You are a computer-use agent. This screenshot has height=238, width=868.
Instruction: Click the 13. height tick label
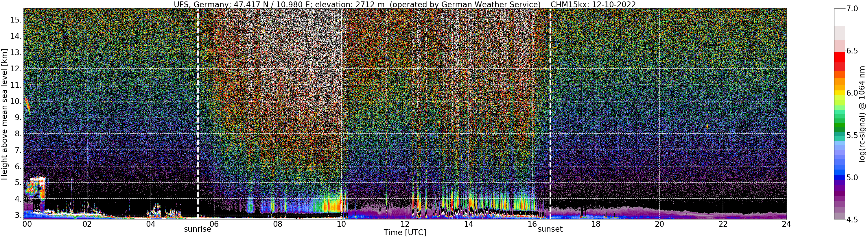pyautogui.click(x=16, y=53)
